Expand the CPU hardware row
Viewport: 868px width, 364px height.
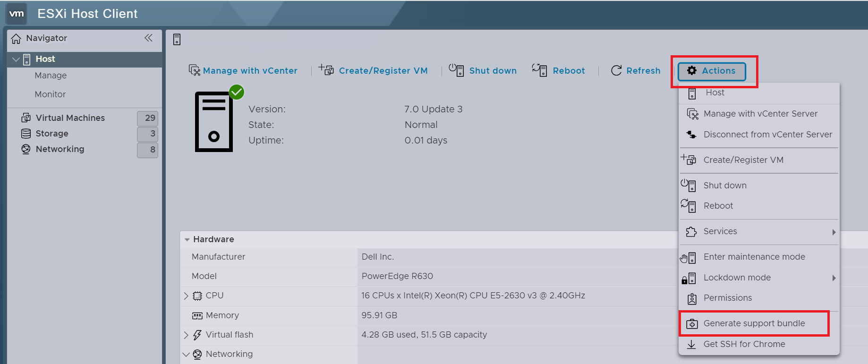coord(186,296)
